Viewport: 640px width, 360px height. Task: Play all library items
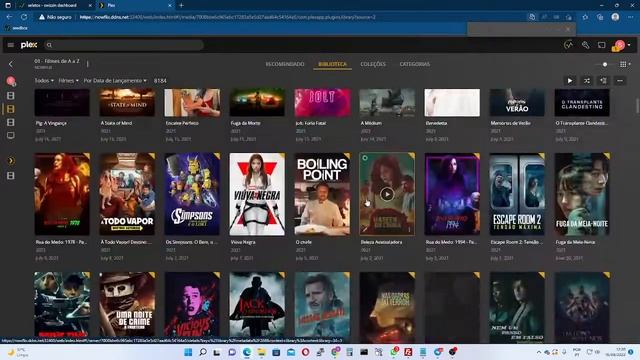(x=570, y=81)
